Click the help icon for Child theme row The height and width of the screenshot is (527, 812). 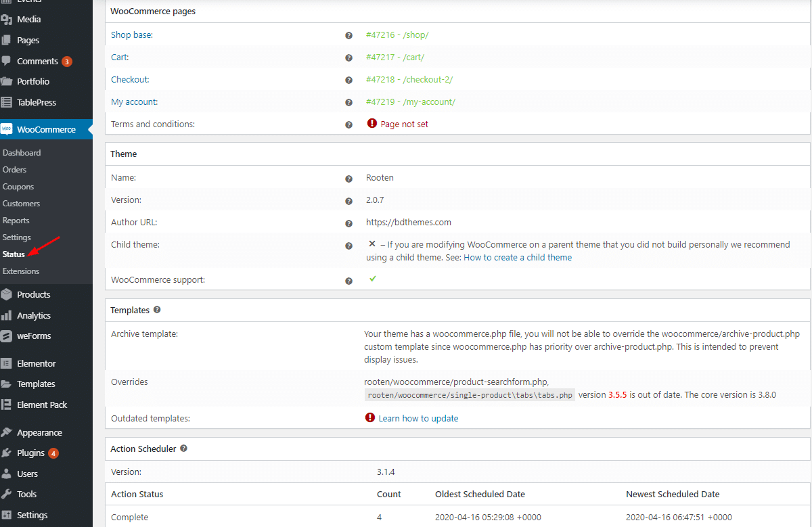pos(348,246)
